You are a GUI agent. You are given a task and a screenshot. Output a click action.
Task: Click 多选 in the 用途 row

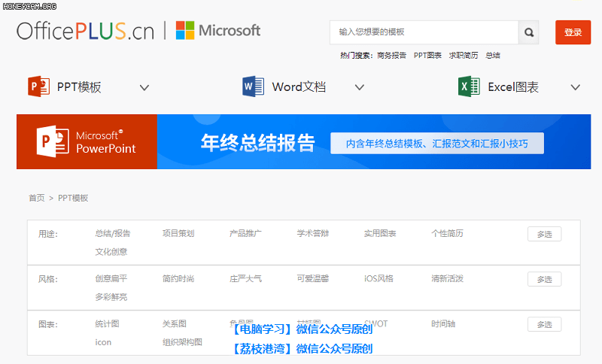(x=544, y=234)
